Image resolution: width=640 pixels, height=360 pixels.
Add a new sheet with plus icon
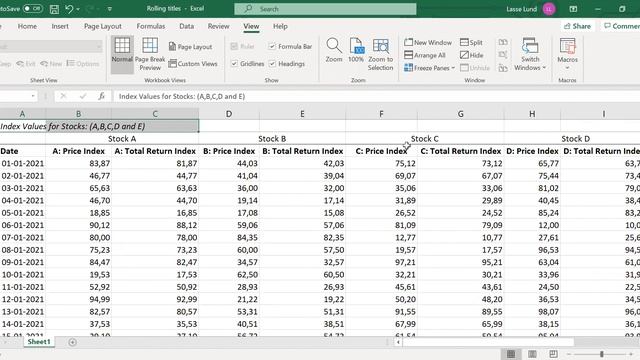point(72,342)
